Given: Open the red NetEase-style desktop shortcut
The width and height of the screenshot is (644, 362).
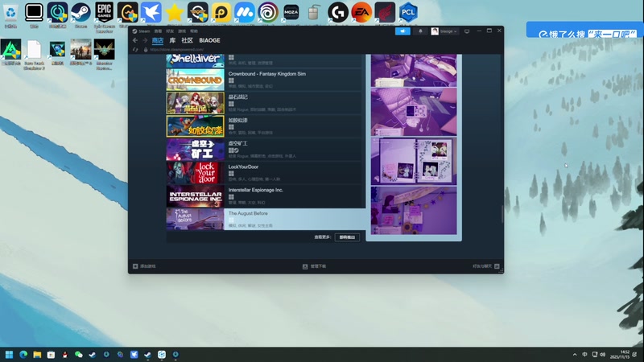Looking at the screenshot, I should coord(385,12).
